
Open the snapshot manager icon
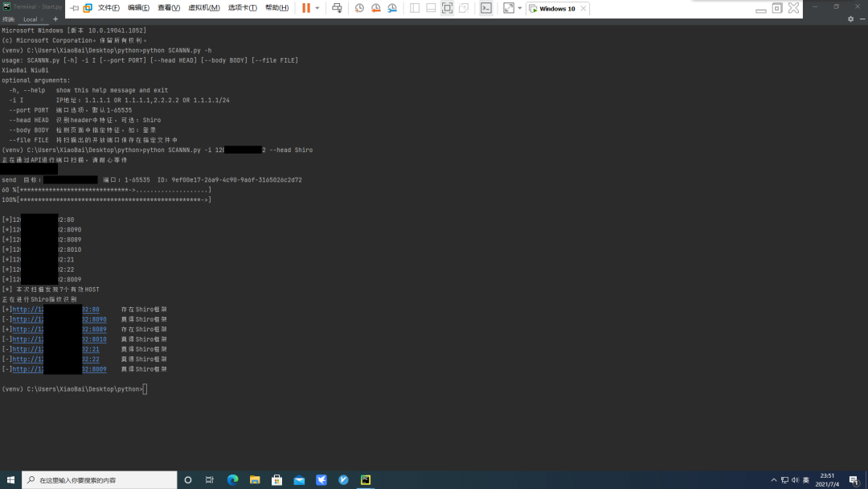[392, 8]
